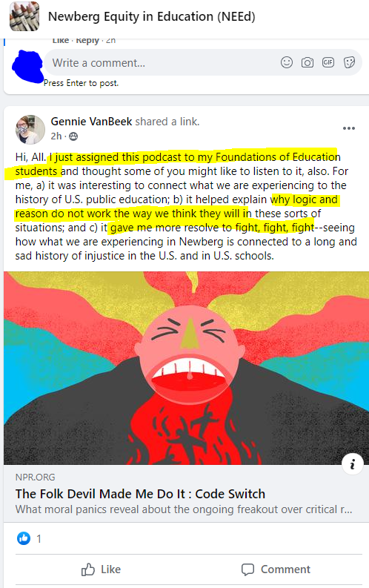The width and height of the screenshot is (369, 588).
Task: Click the post audience group privacy icon
Action: [73, 136]
